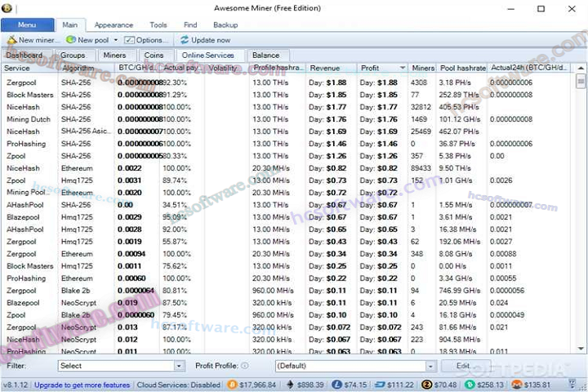Image resolution: width=588 pixels, height=392 pixels.
Task: Click the Dash price icon in status bar
Action: pos(380,385)
